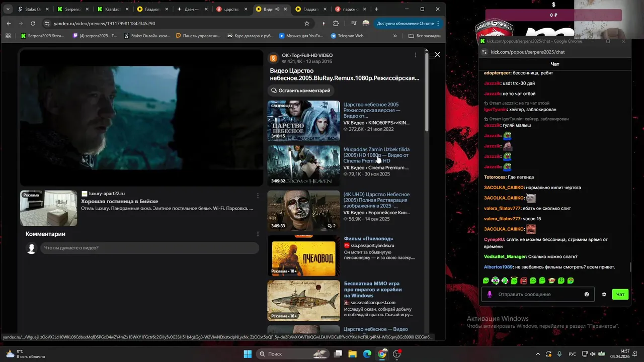
Task: Open Microsoft Edge from taskbar
Action: pos(367,354)
